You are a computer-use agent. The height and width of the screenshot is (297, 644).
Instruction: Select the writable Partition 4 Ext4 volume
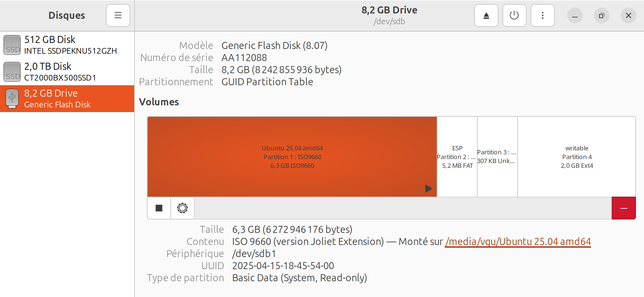click(x=577, y=157)
